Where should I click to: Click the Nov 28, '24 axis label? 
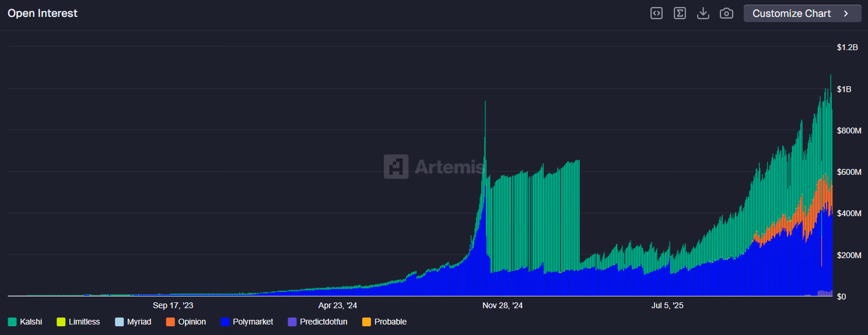(502, 305)
